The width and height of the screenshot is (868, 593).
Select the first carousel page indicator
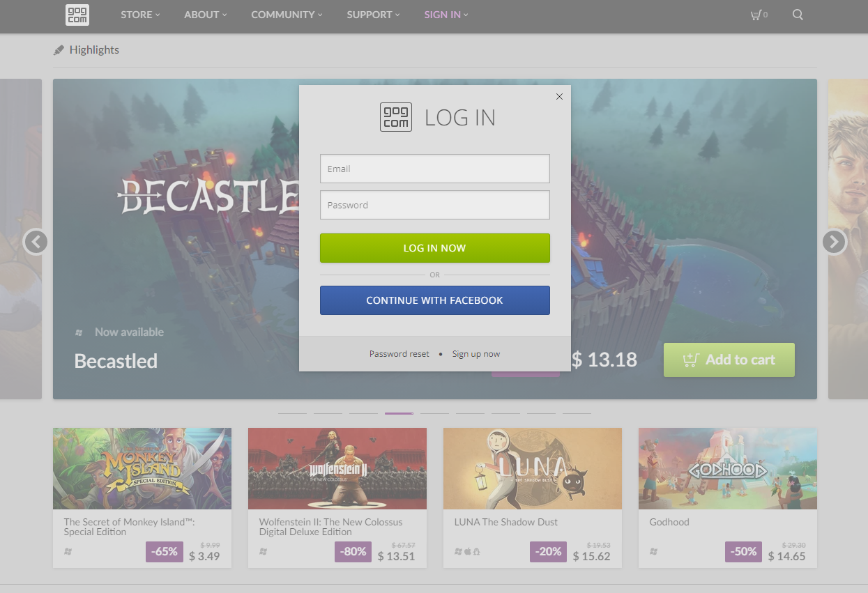[292, 413]
